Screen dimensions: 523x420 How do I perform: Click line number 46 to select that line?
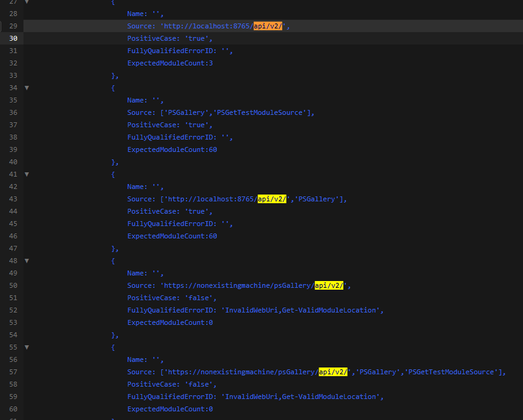[12, 235]
